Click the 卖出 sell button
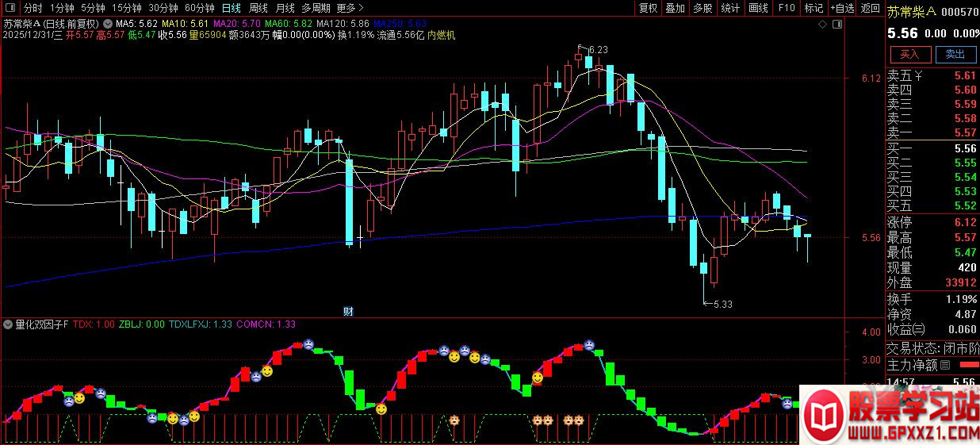Image resolution: width=980 pixels, height=445 pixels. click(955, 54)
